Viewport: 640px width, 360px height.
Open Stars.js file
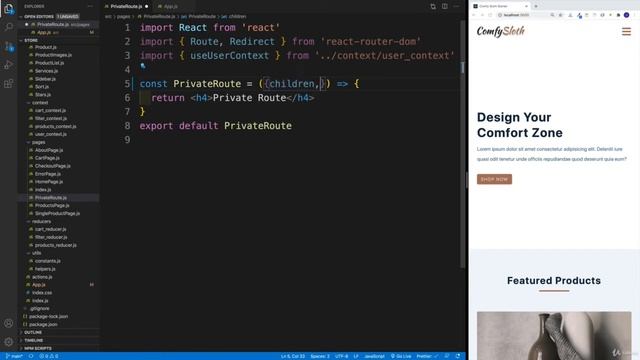pyautogui.click(x=42, y=95)
